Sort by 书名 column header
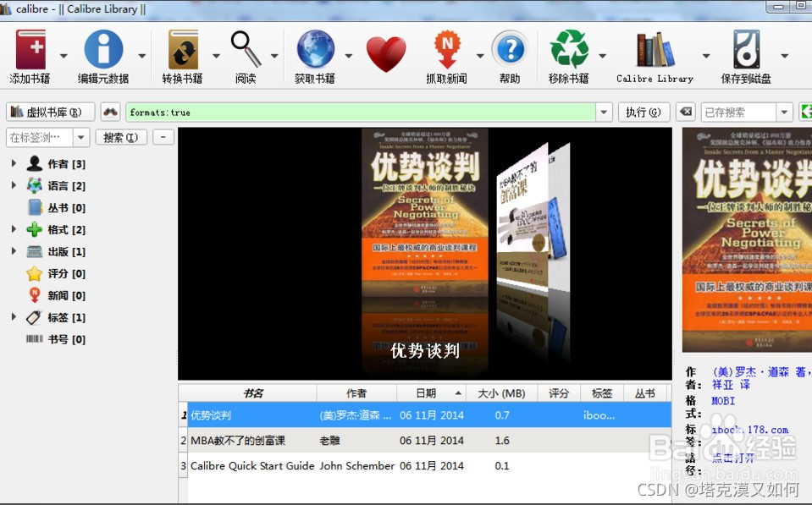 (x=252, y=393)
